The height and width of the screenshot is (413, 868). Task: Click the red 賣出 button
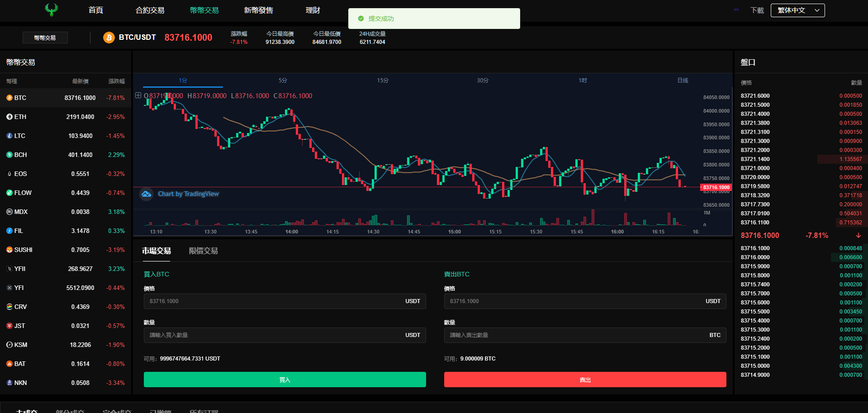pyautogui.click(x=585, y=380)
